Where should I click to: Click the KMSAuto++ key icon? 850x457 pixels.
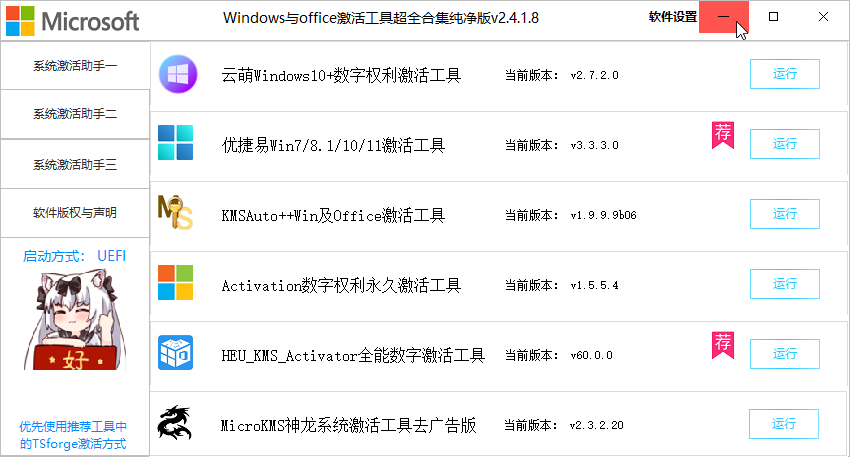click(175, 213)
